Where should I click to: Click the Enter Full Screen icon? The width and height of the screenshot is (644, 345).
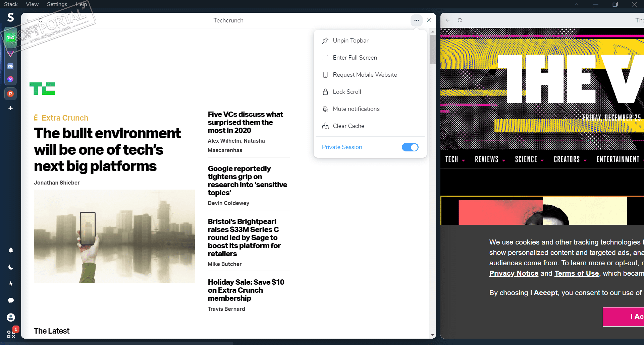point(325,58)
